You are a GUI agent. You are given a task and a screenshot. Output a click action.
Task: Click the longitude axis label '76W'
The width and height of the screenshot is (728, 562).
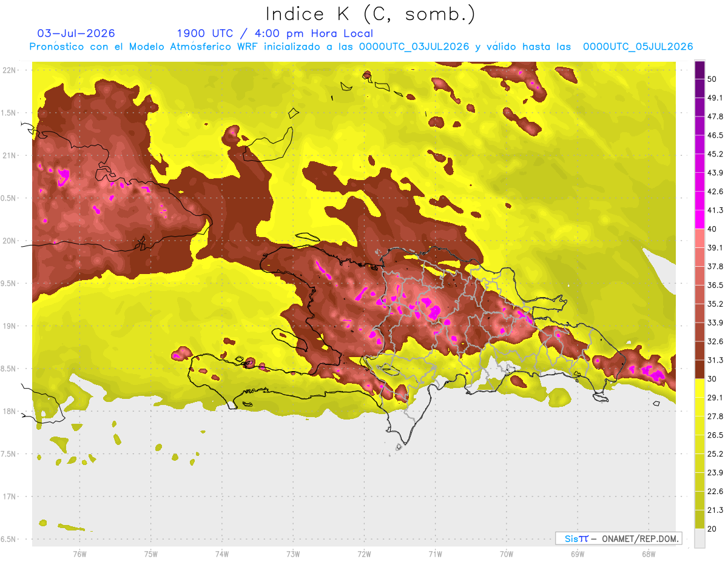point(79,554)
